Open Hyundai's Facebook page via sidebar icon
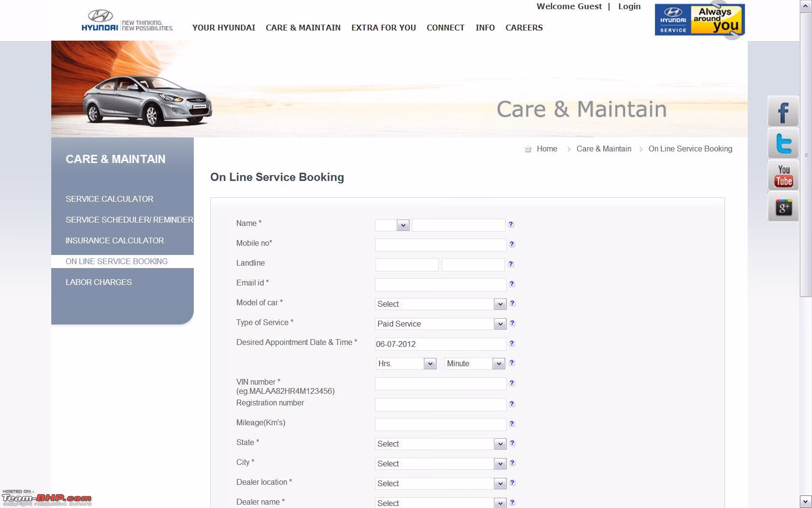 (783, 111)
